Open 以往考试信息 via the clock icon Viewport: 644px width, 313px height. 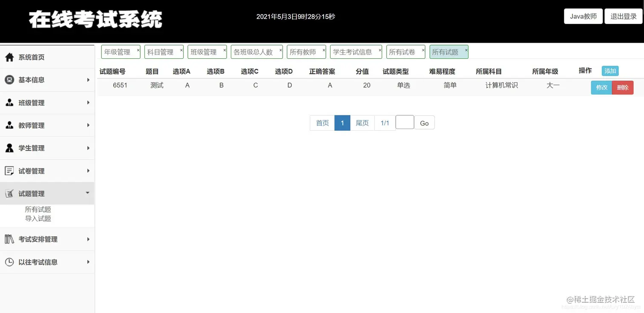[x=10, y=262]
